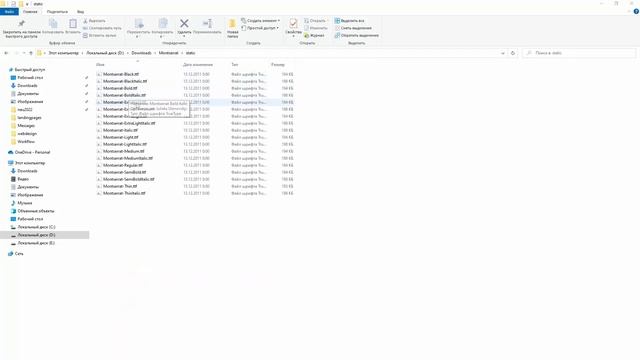The image size is (640, 360).
Task: Open the File (Файл) tab
Action: (x=9, y=12)
